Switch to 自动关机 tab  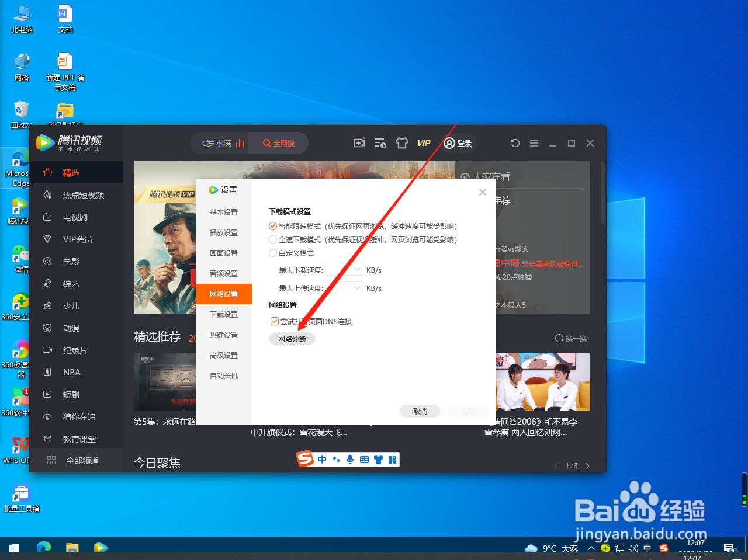pyautogui.click(x=224, y=376)
